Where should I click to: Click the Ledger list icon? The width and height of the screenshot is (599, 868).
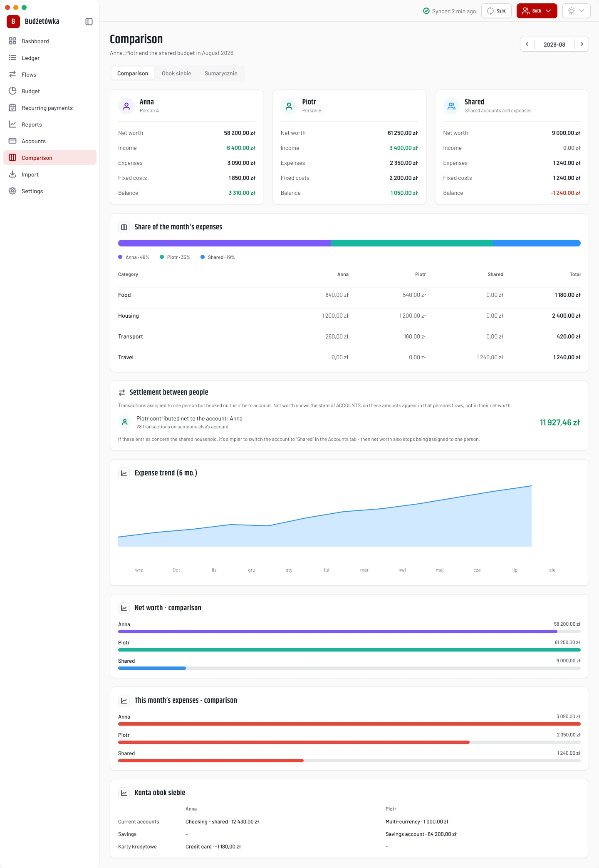coord(12,58)
